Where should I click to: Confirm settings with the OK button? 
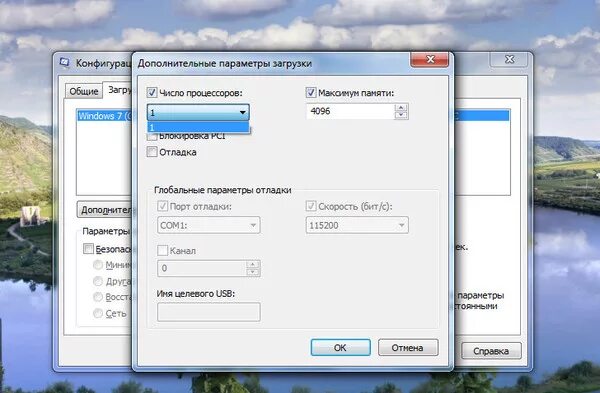pos(341,347)
